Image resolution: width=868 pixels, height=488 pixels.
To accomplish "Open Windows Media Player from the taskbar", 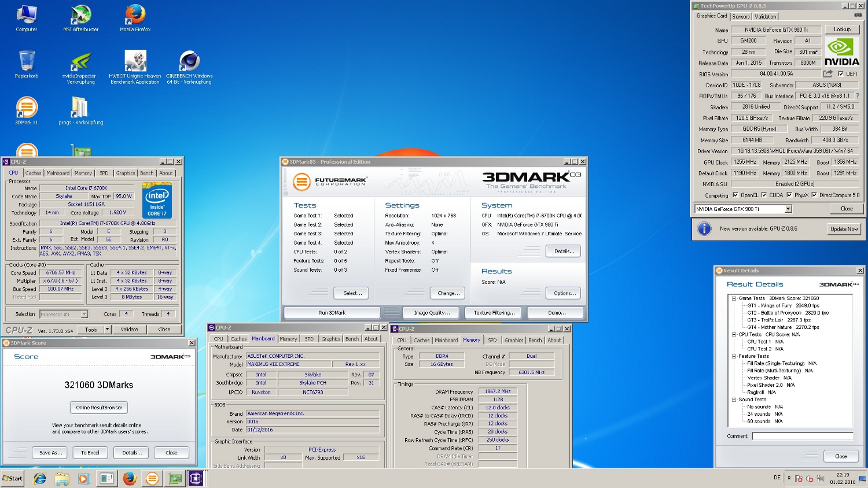I will (83, 478).
